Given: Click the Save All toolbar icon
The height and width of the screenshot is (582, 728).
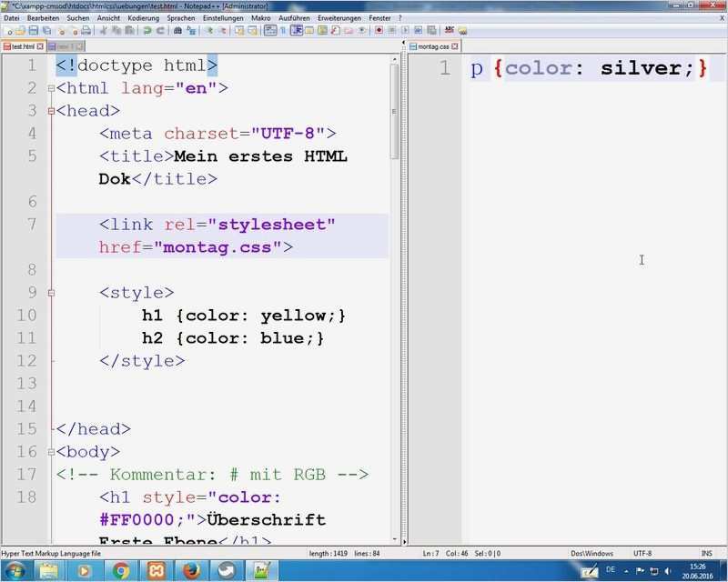Looking at the screenshot, I should tap(46, 31).
